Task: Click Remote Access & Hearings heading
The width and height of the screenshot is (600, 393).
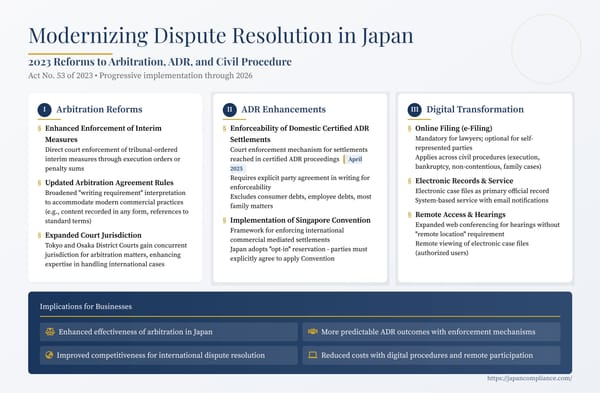Action: tap(460, 214)
